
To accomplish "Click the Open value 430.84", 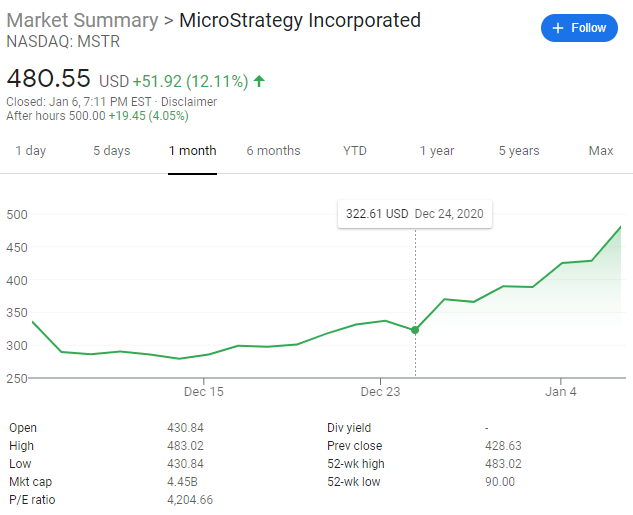I will [x=185, y=428].
